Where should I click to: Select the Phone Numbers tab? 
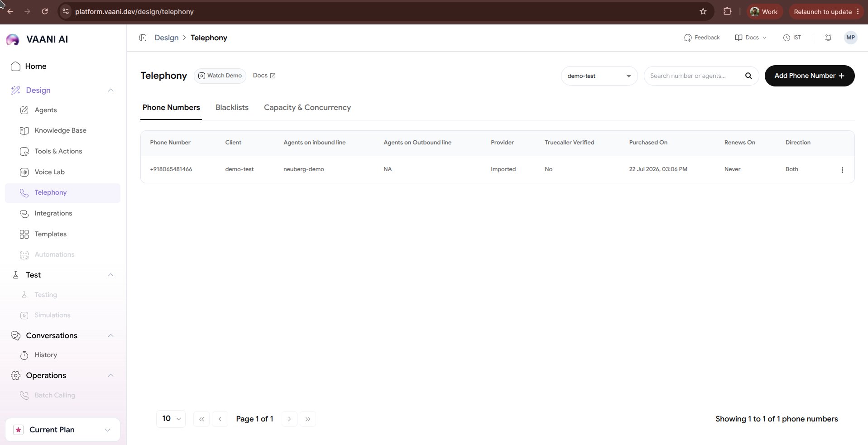coord(171,108)
